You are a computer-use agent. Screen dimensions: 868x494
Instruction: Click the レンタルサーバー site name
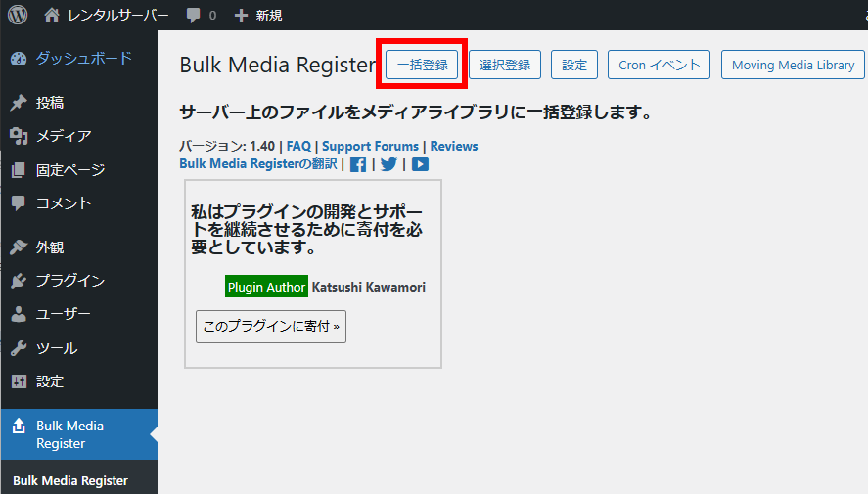click(x=117, y=16)
